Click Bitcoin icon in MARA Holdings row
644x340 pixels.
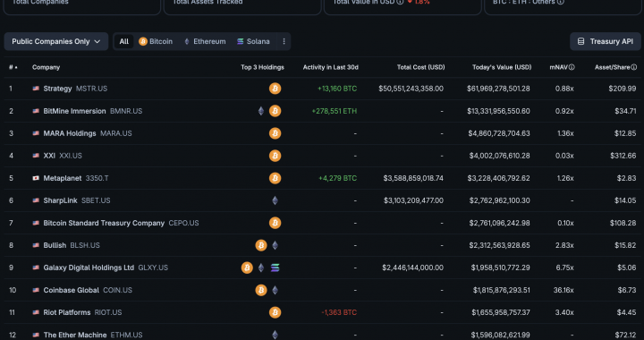(x=275, y=133)
